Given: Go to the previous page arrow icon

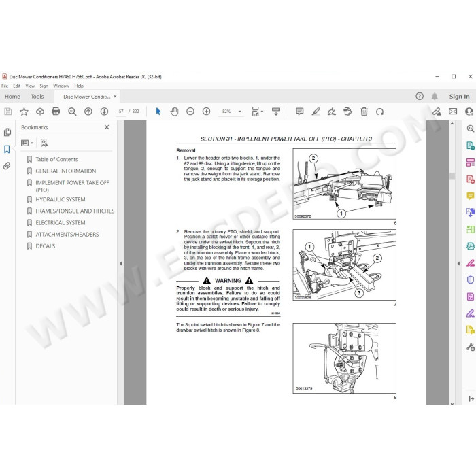Looking at the screenshot, I should pyautogui.click(x=88, y=112).
